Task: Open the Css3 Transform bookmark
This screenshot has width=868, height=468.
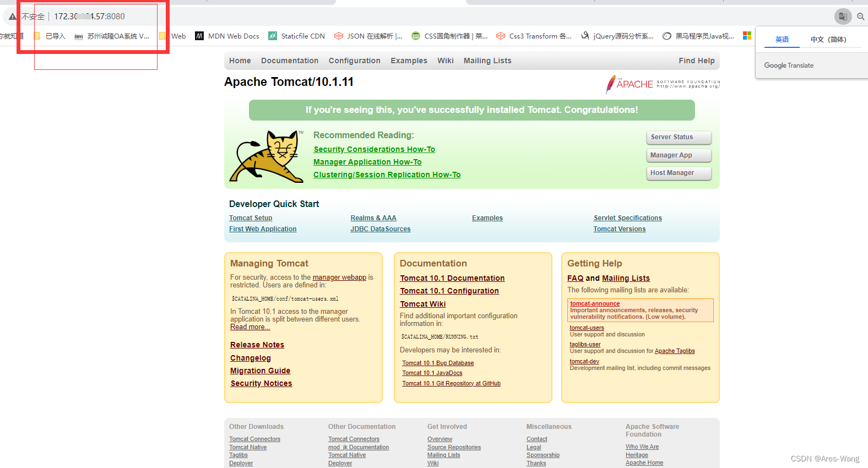Action: pos(534,36)
